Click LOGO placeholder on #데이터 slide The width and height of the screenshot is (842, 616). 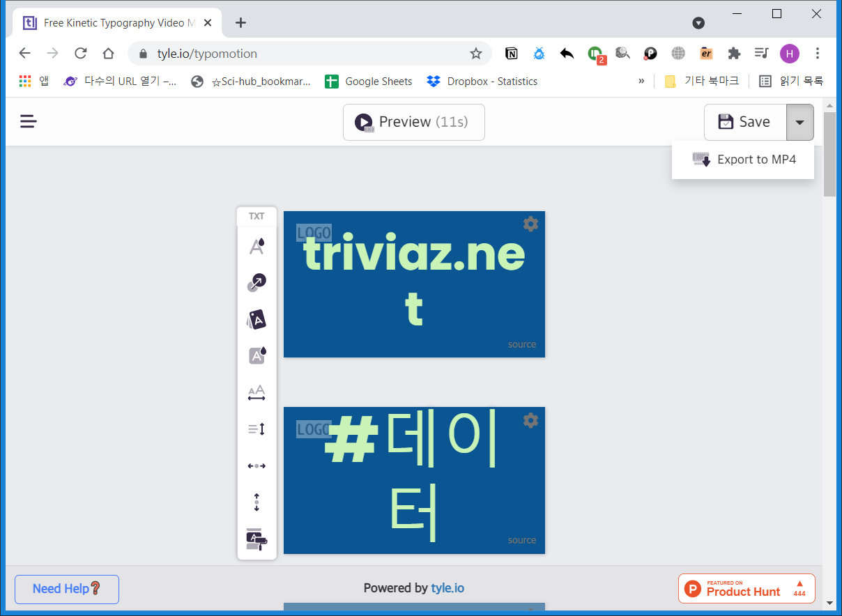pyautogui.click(x=314, y=429)
